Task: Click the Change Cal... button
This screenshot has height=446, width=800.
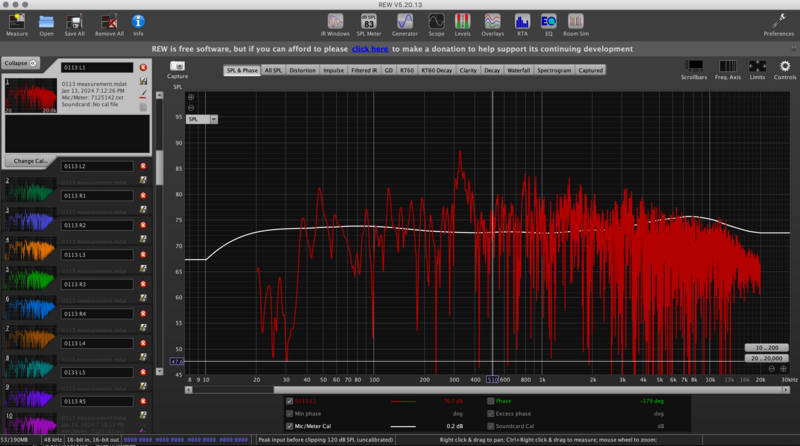Action: [31, 160]
